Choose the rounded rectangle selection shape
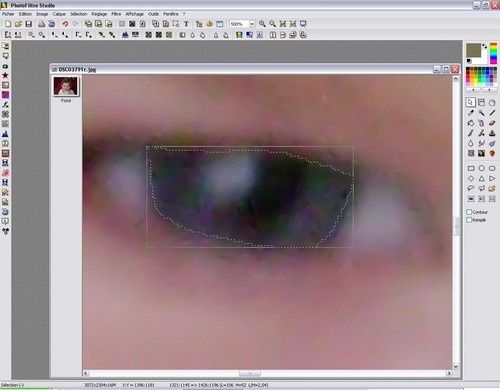Viewport: 500px width, 390px height. pyautogui.click(x=492, y=168)
